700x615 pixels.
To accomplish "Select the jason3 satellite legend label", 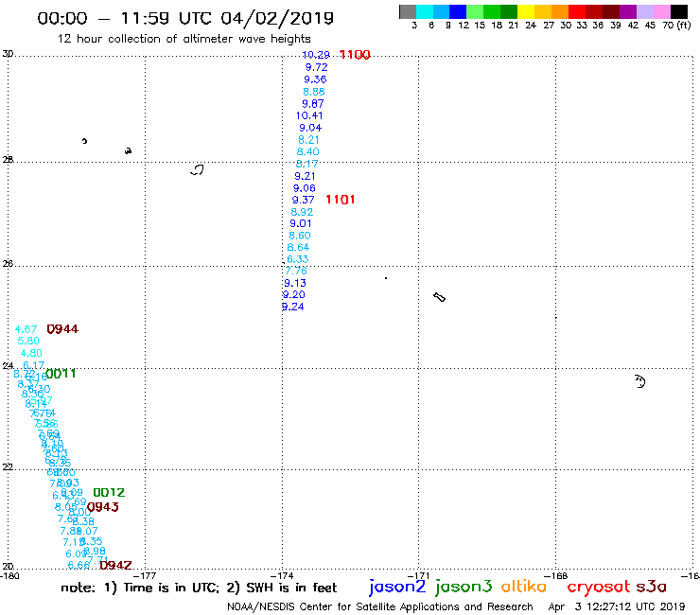I will tap(464, 587).
